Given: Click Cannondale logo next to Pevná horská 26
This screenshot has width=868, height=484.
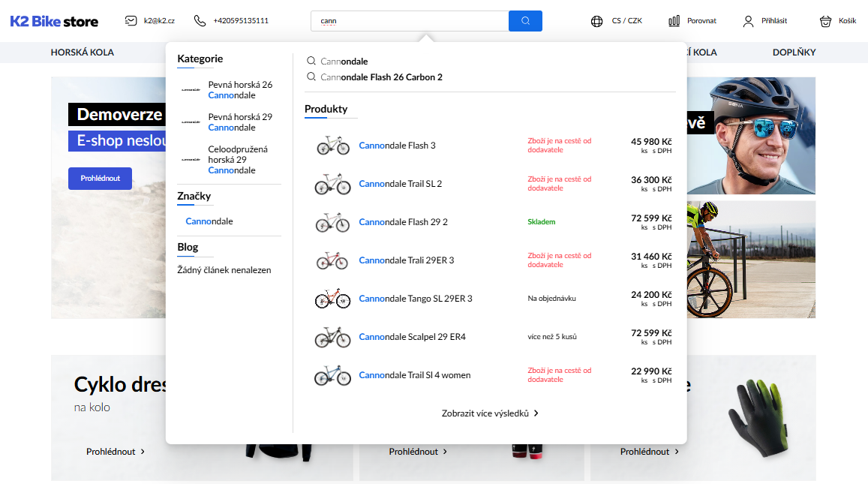Looking at the screenshot, I should point(191,90).
